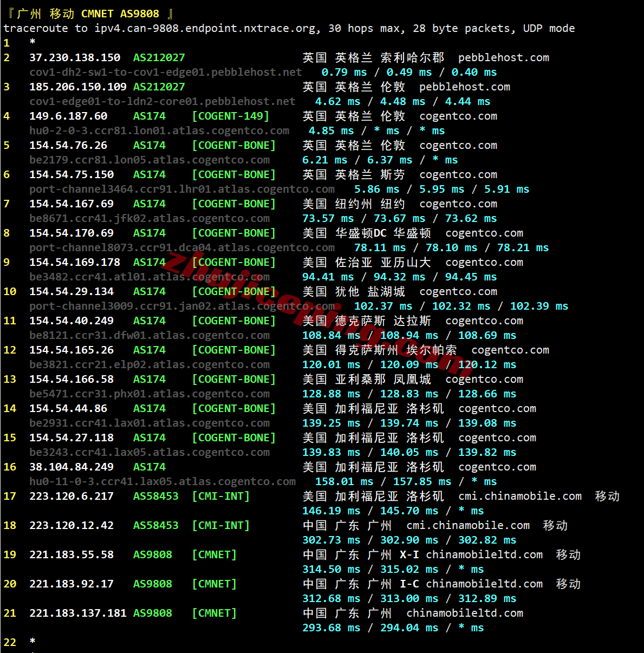Select IP 221.183.137.181 on hop 21
Image resolution: width=644 pixels, height=653 pixels.
[78, 613]
